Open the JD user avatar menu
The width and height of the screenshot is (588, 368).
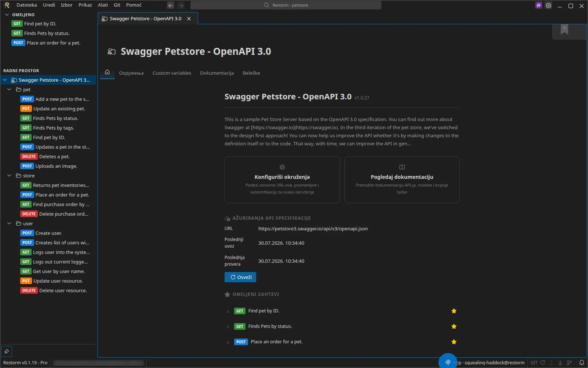pos(538,6)
